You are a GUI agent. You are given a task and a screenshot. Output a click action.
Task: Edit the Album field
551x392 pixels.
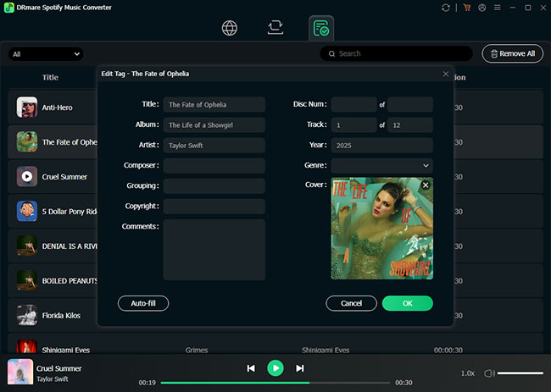(214, 125)
